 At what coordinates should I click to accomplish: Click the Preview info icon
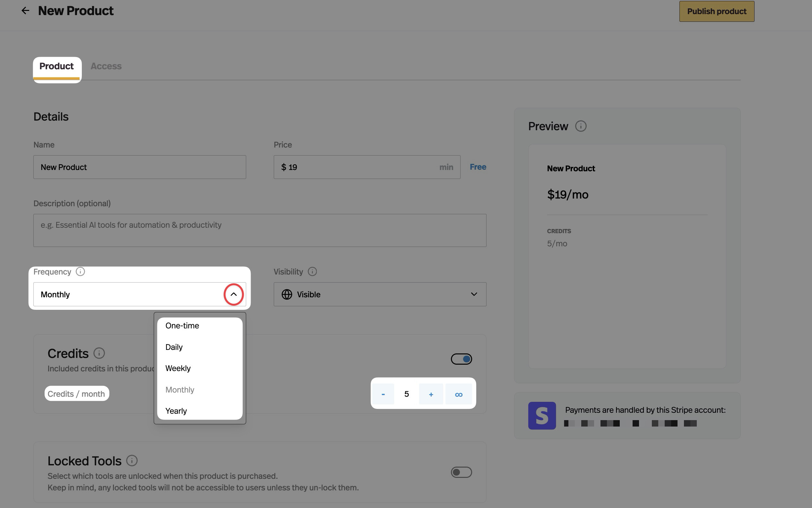tap(581, 126)
